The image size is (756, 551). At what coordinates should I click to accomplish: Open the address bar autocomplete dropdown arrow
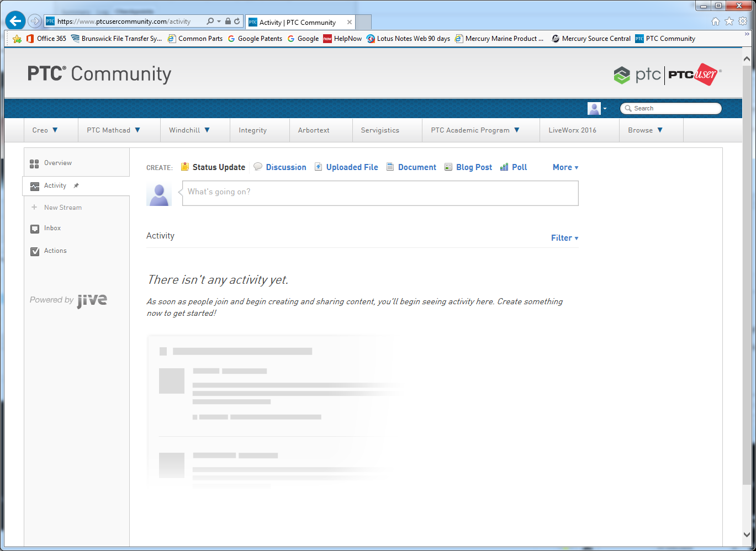(x=219, y=22)
